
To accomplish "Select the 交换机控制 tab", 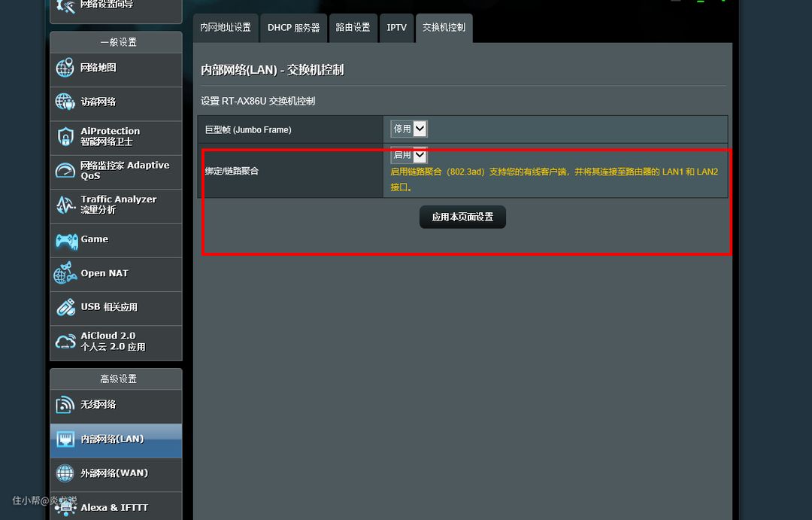I will pyautogui.click(x=444, y=28).
